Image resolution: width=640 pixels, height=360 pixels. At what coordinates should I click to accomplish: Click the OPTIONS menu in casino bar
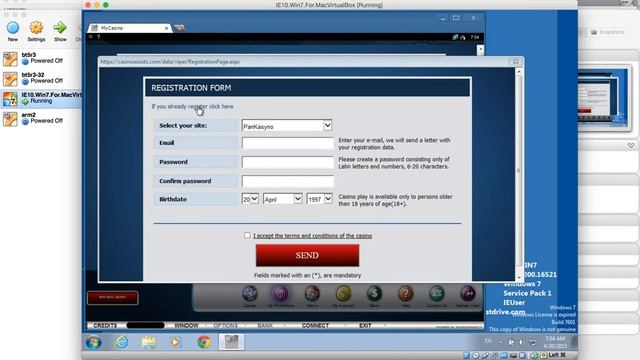[x=225, y=326]
